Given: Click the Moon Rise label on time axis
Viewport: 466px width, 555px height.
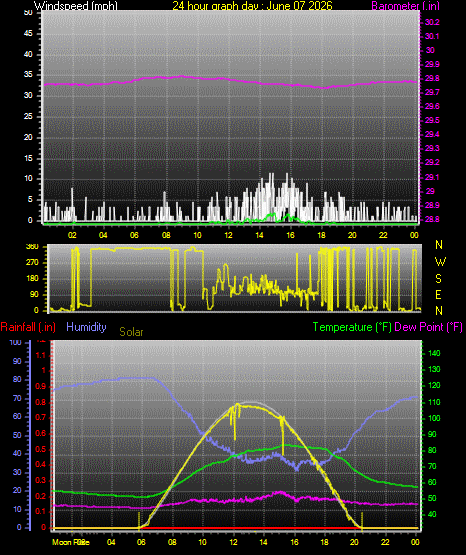Looking at the screenshot, I should pos(71,542).
